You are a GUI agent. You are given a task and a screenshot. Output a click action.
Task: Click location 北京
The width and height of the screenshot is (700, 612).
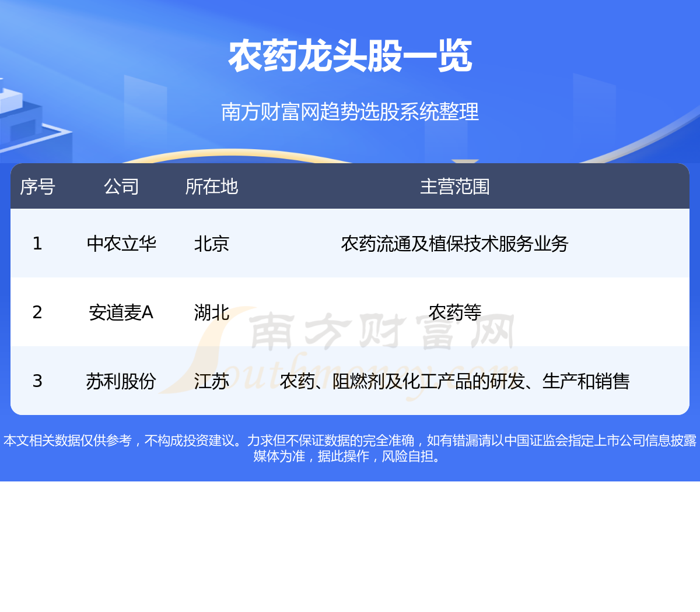point(212,244)
